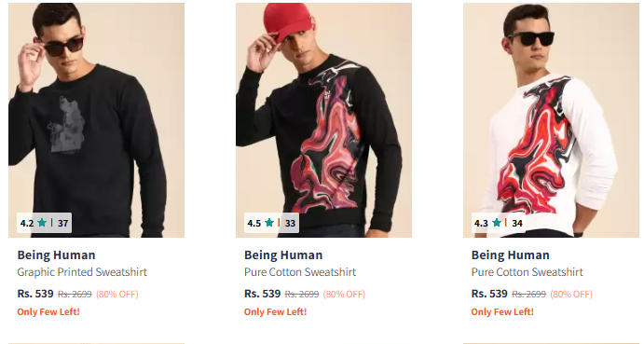Open the white marble-print sweatshirt image
Screen dimensions: 644x344
551,120
